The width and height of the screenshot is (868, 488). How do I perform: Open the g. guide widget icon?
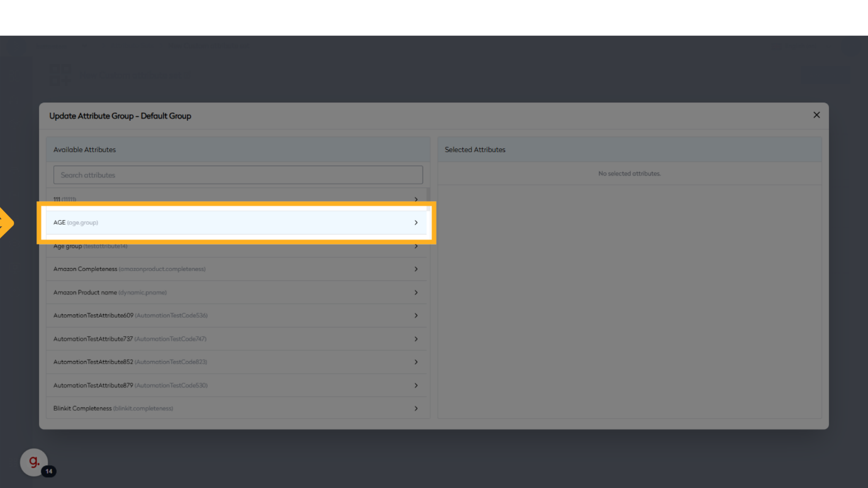(x=34, y=462)
